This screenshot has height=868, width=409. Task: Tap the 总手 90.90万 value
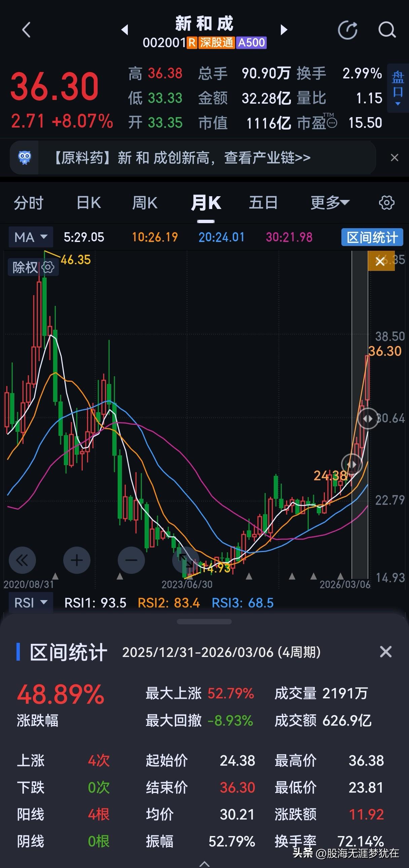click(266, 73)
